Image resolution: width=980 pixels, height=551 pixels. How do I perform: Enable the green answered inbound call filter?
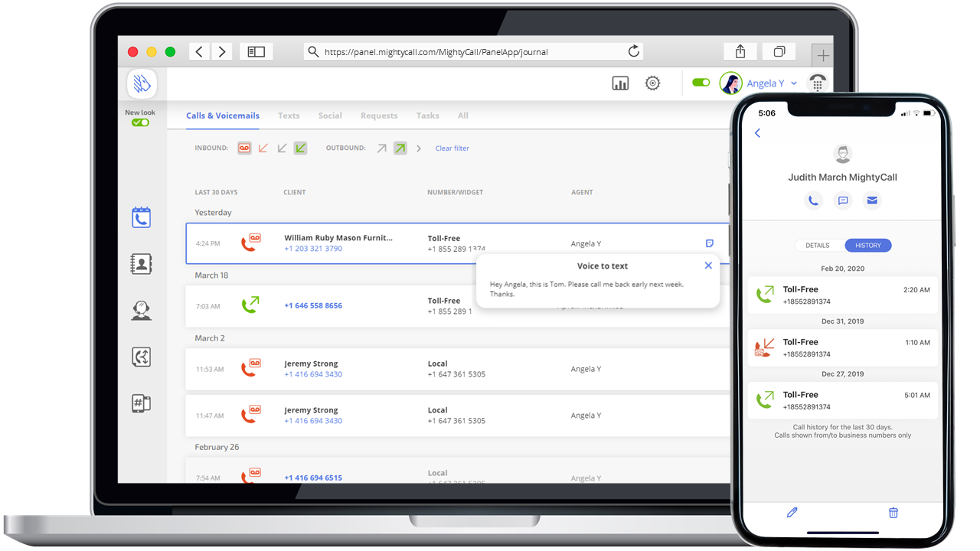point(300,148)
